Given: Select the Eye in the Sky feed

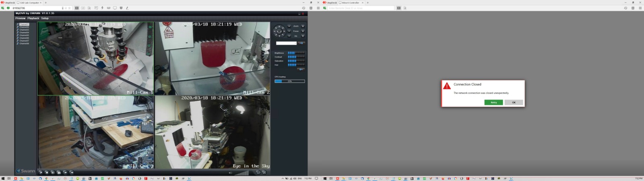Looking at the screenshot, I should (213, 132).
